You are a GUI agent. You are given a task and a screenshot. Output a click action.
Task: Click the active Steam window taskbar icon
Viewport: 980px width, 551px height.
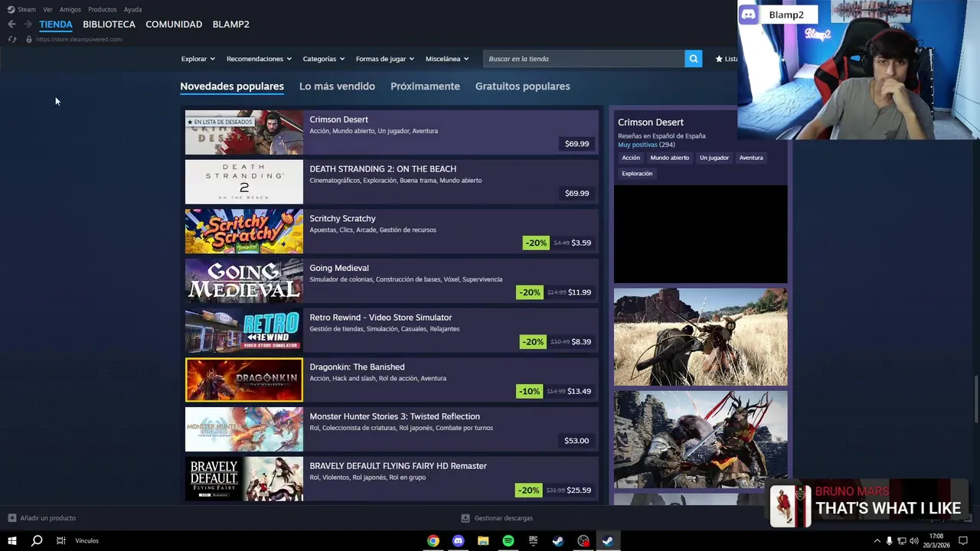pyautogui.click(x=607, y=540)
